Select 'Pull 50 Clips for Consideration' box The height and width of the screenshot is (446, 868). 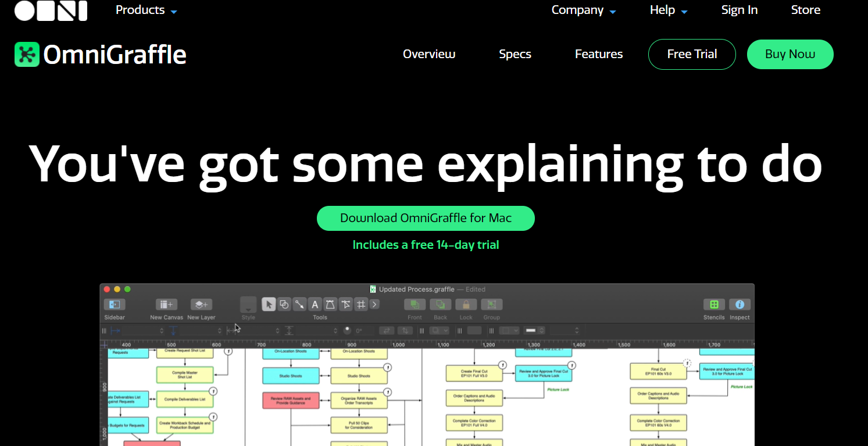359,425
